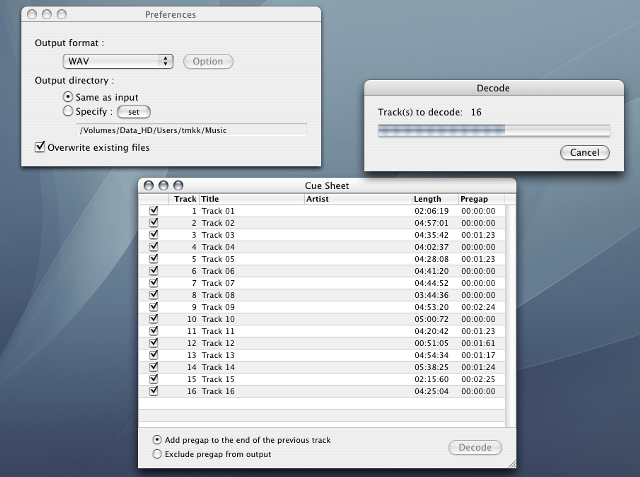Minimize the Cue Sheet window

[x=164, y=186]
